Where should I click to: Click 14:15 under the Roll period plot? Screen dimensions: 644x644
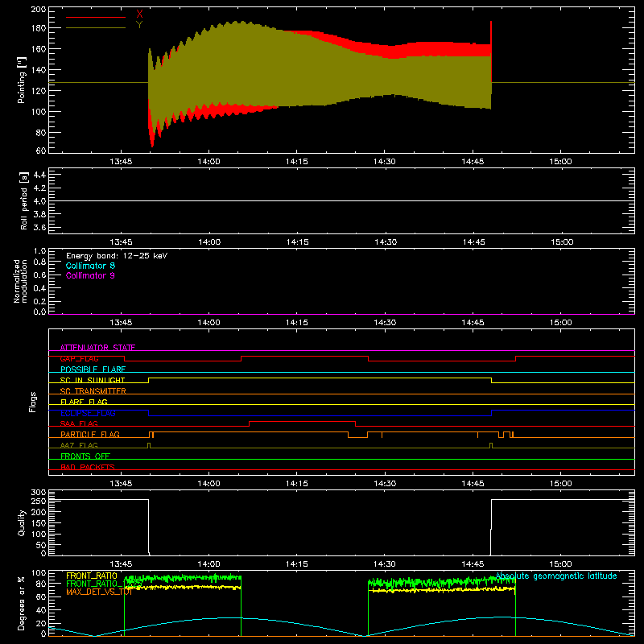pos(297,242)
